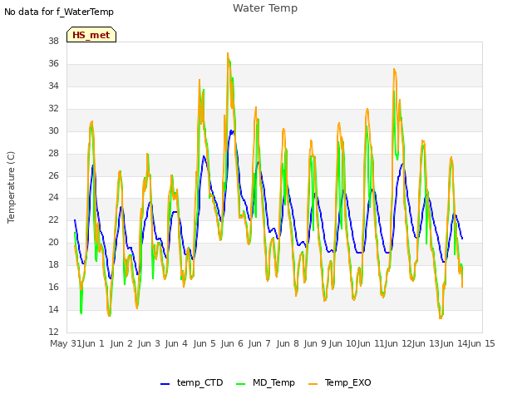This screenshot has height=399, width=532.
Task: Click the Jun 13 x-axis label
Action: pos(426,343)
